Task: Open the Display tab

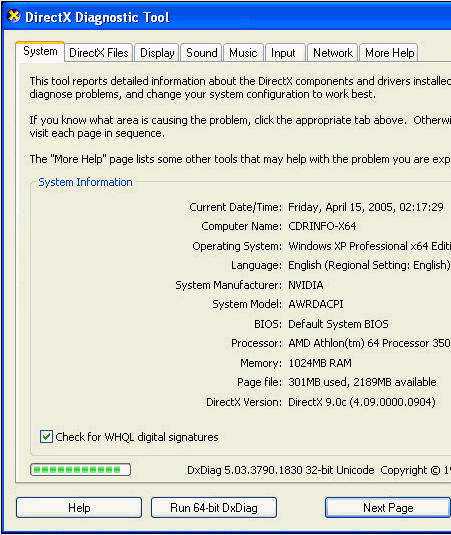Action: coord(157,53)
